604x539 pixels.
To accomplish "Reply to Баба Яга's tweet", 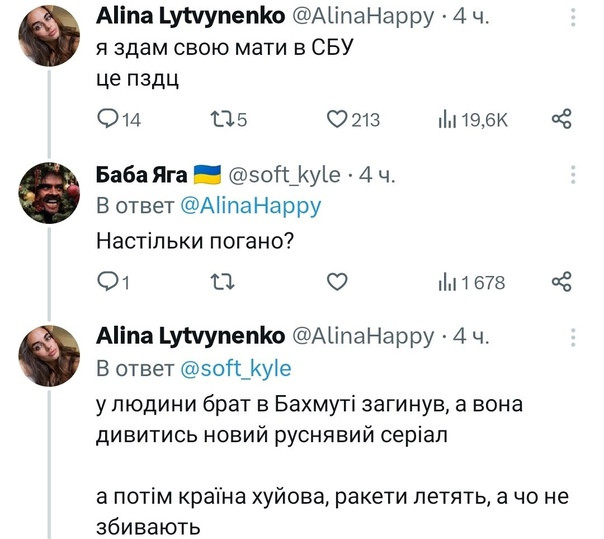I will click(x=108, y=282).
